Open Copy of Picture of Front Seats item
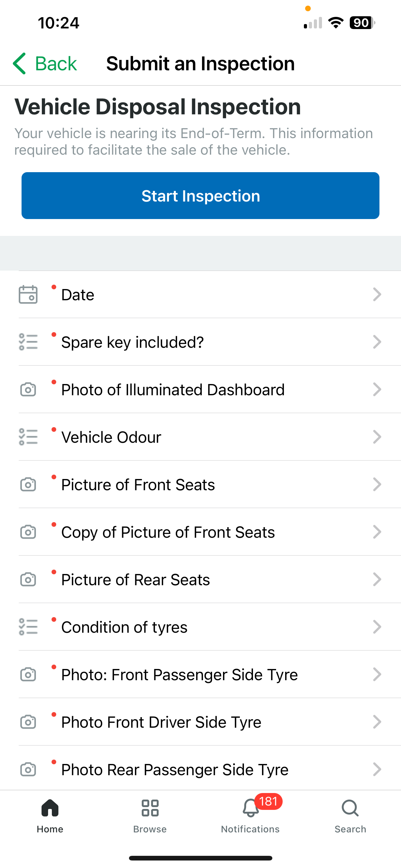This screenshot has width=401, height=868. (x=168, y=532)
